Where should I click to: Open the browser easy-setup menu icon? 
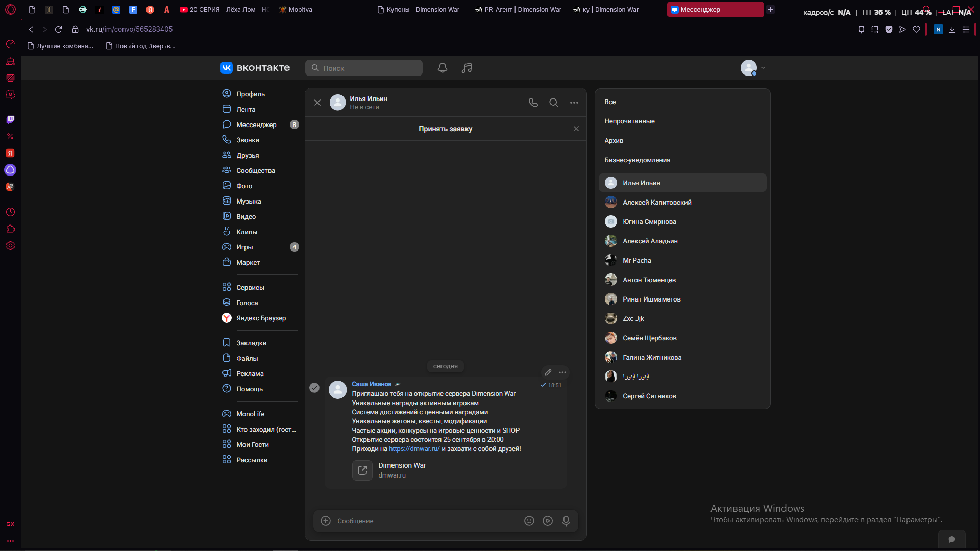coord(966,30)
